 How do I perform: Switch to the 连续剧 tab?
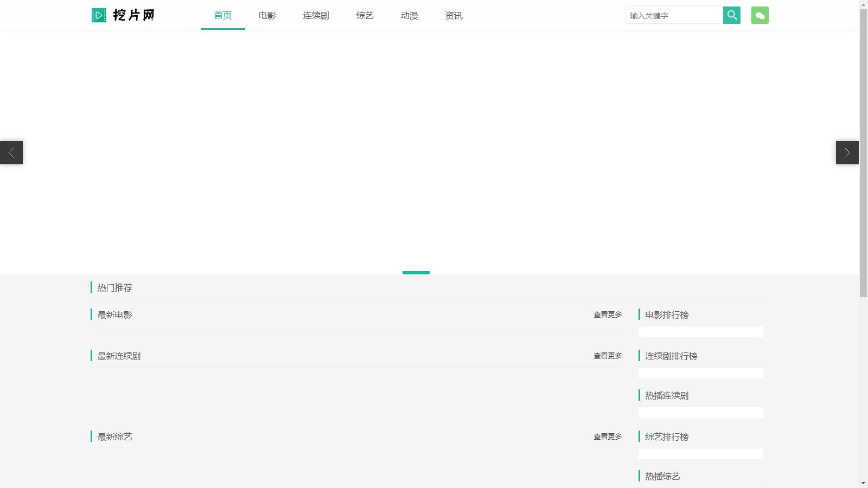[x=316, y=15]
